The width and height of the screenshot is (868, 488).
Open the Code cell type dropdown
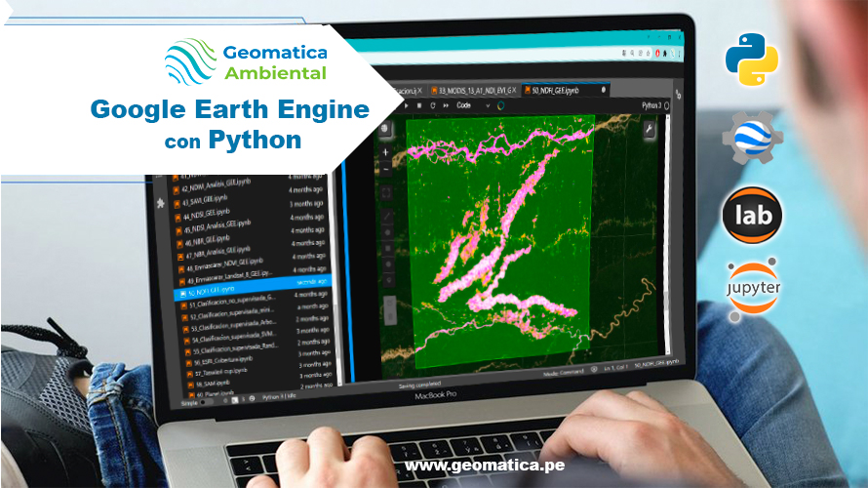click(x=471, y=104)
